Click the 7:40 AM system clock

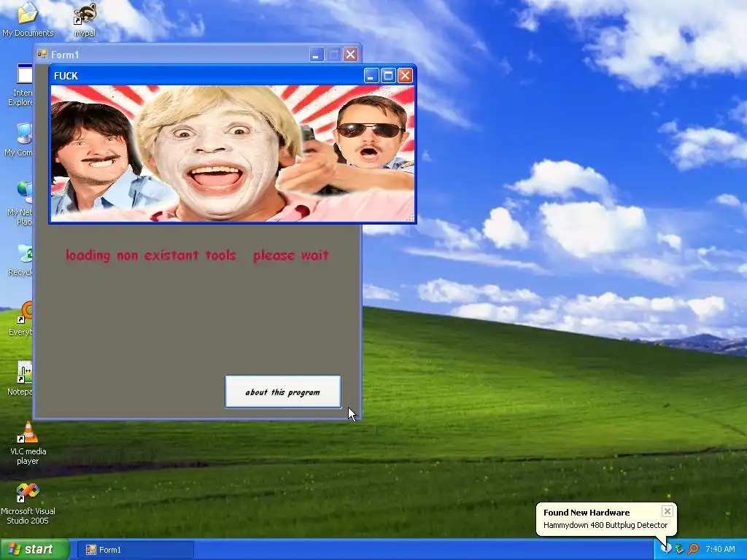click(x=720, y=550)
